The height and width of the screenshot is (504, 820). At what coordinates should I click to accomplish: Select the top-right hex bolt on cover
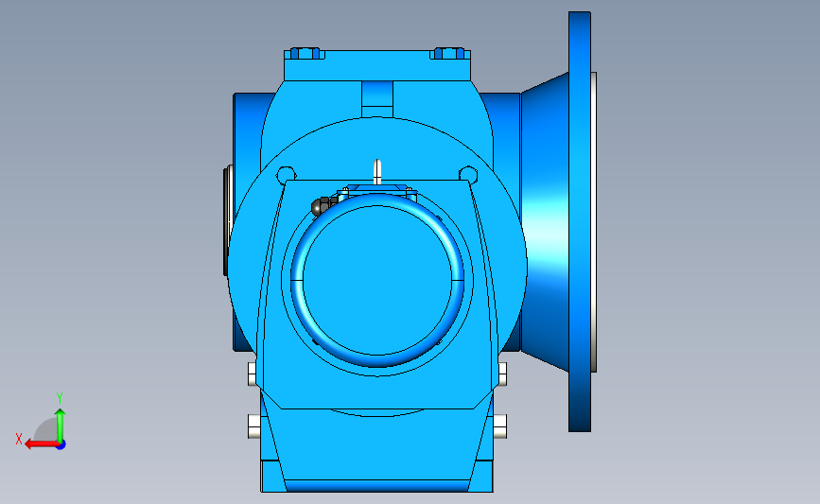click(x=449, y=53)
